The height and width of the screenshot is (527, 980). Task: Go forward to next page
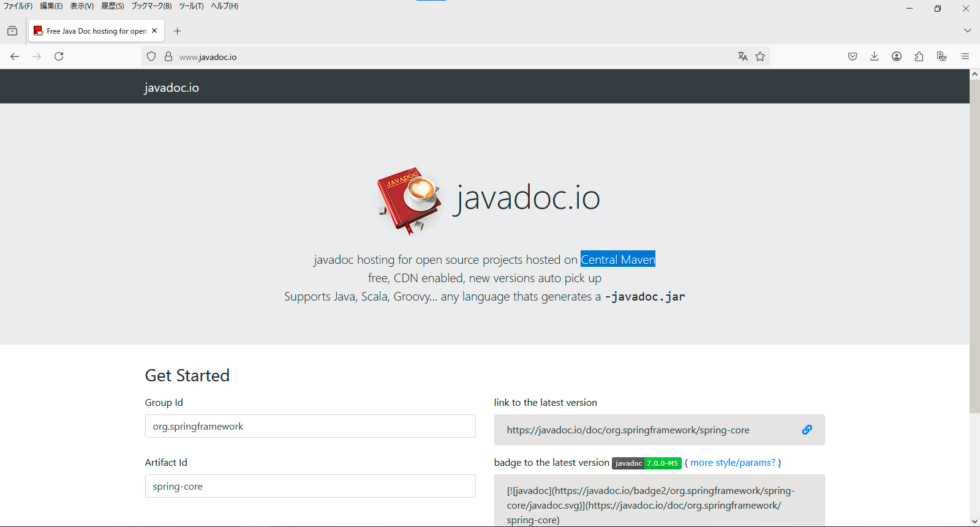[37, 56]
